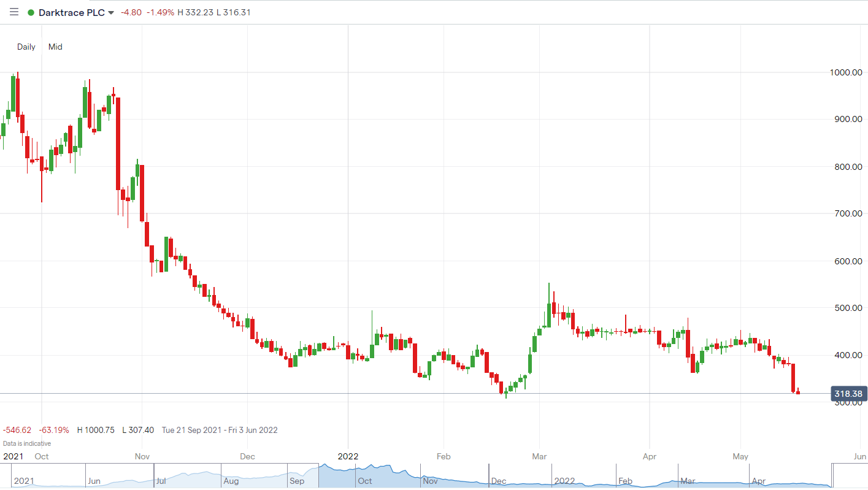This screenshot has width=868, height=490.
Task: Click the -1.49% daily change value
Action: 160,13
